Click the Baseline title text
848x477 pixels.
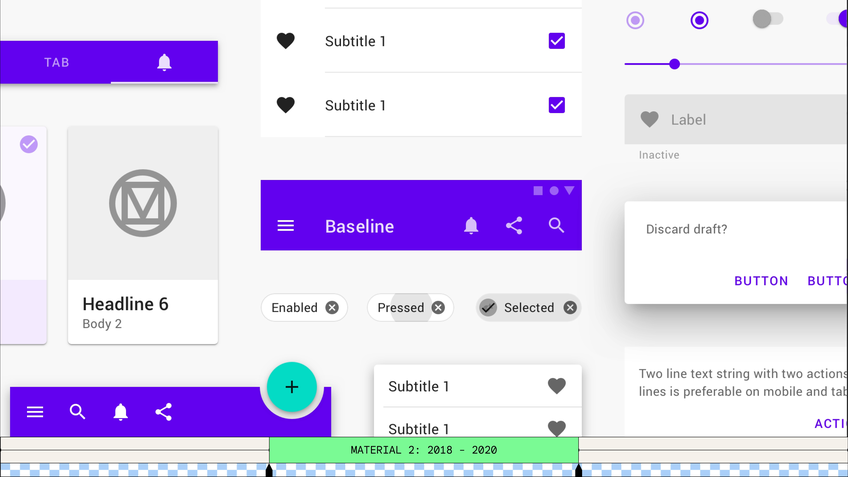point(359,227)
